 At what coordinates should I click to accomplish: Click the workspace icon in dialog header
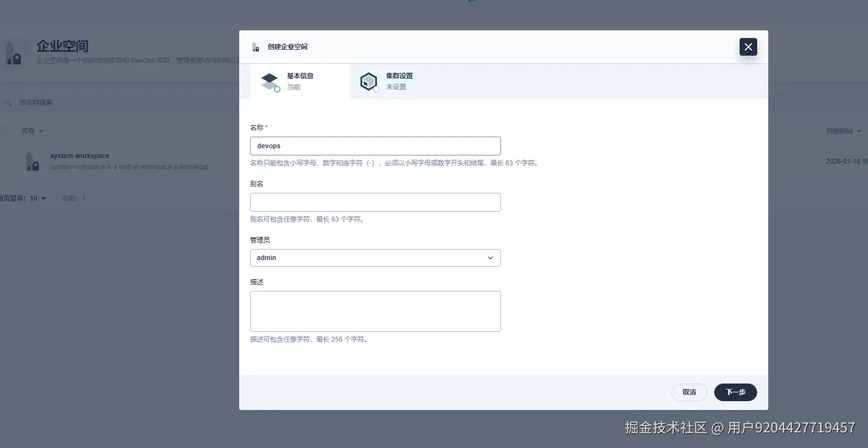(256, 47)
